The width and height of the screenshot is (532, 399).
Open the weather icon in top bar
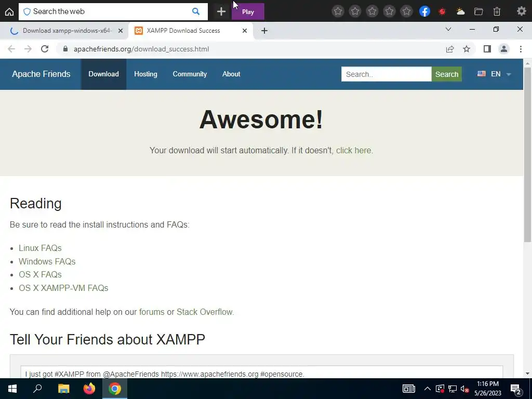[460, 11]
